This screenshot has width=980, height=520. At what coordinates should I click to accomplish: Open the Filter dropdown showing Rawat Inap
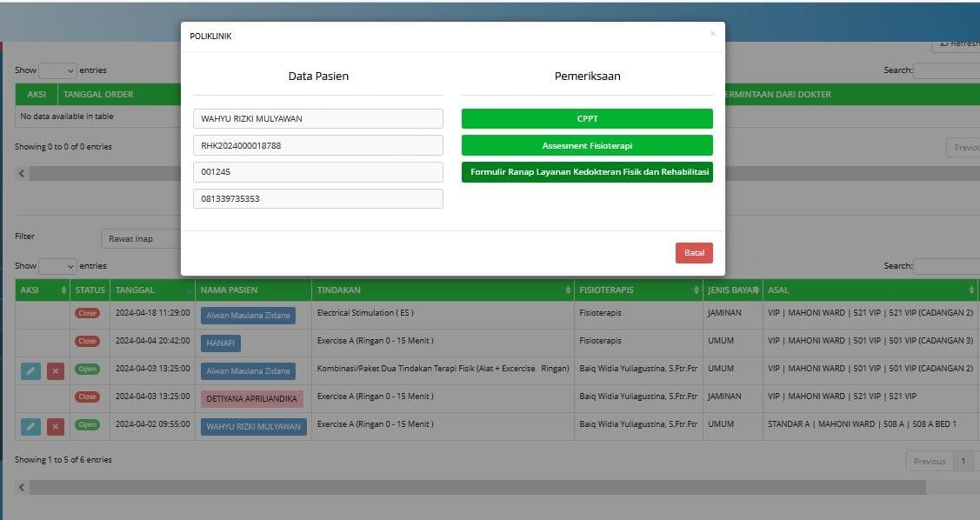[x=141, y=238]
